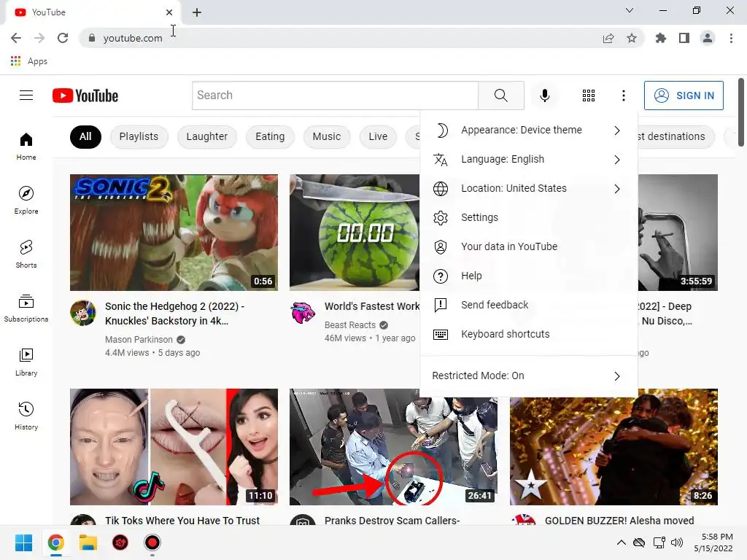Close the YouTube tab
Image resolution: width=747 pixels, height=560 pixels.
(169, 12)
